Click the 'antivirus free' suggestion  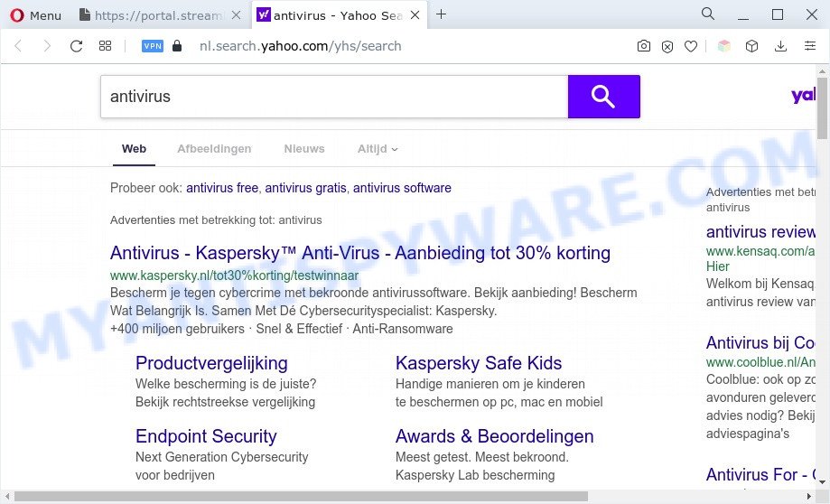click(222, 188)
